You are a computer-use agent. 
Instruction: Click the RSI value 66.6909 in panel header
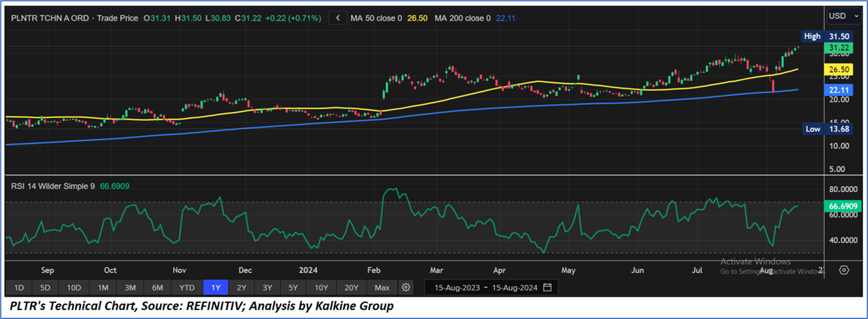coord(114,186)
